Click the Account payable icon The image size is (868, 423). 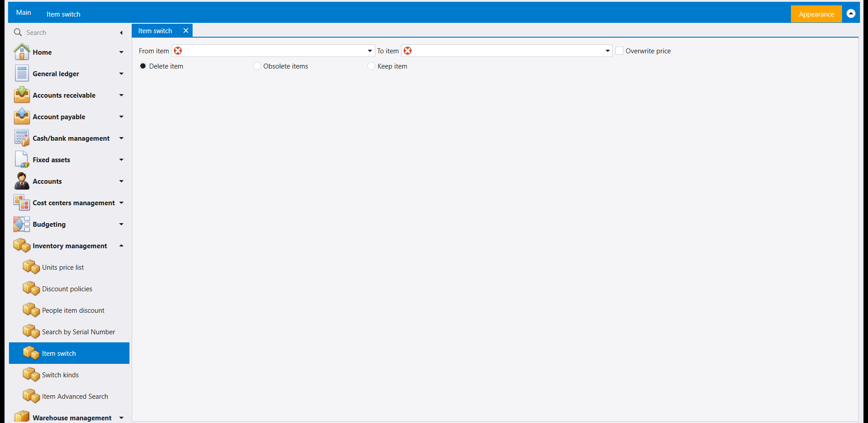click(21, 117)
